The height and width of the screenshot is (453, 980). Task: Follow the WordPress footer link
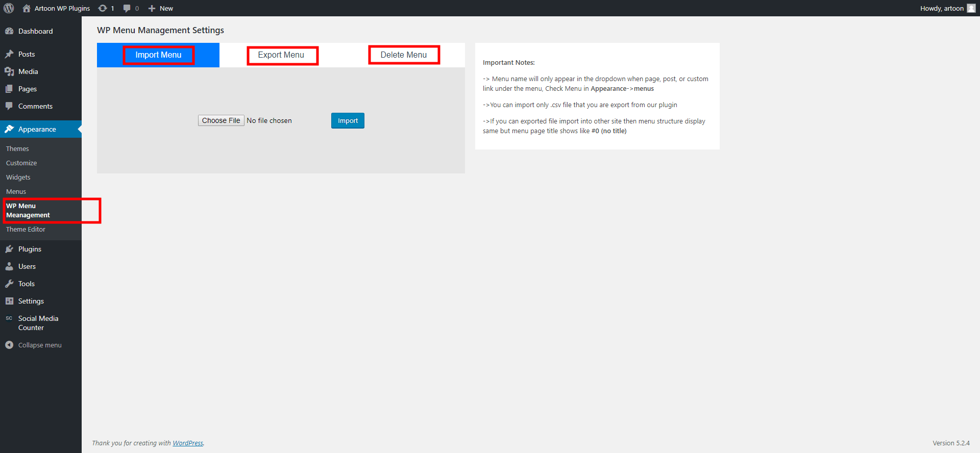click(x=188, y=443)
